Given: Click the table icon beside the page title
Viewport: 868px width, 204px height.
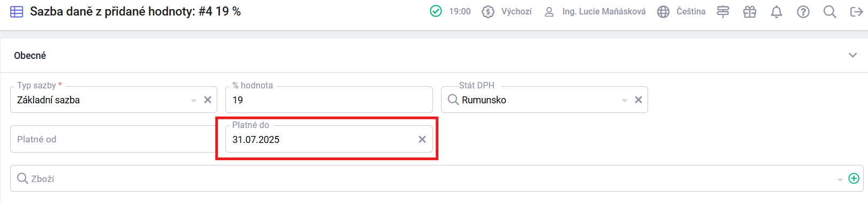Looking at the screenshot, I should (17, 12).
